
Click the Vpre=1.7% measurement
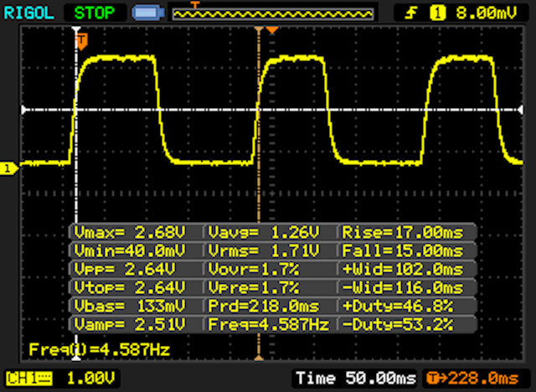tap(254, 287)
